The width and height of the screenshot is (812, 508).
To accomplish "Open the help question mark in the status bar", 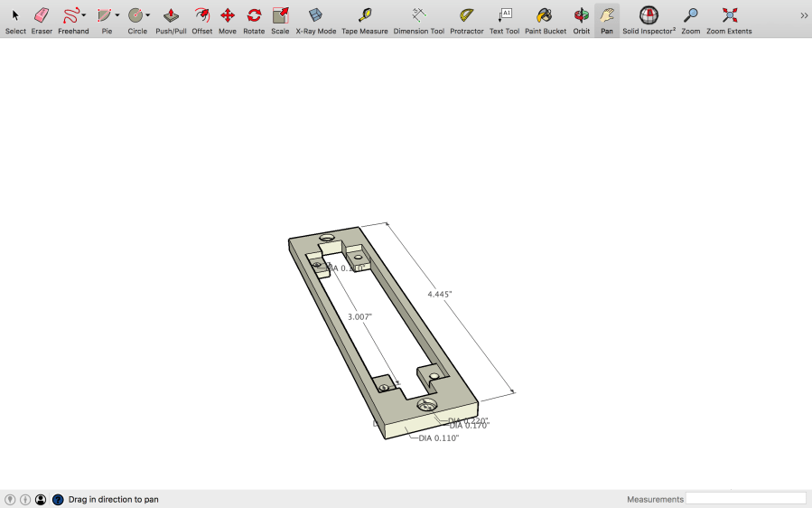I will [58, 499].
